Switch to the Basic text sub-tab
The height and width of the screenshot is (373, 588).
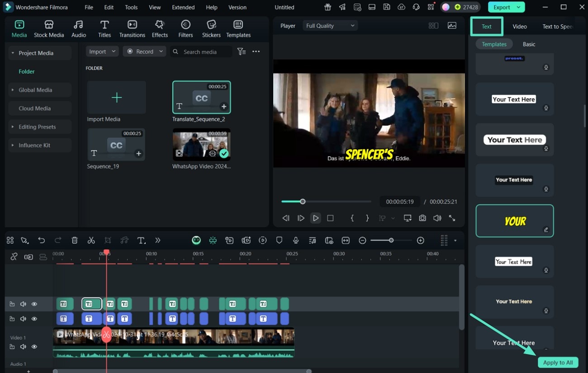coord(529,44)
